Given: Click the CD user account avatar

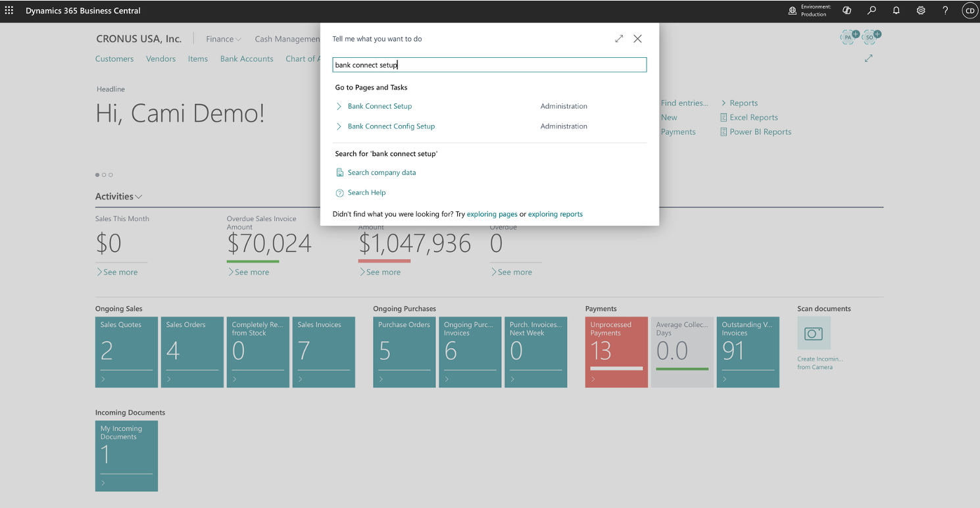Looking at the screenshot, I should 970,11.
